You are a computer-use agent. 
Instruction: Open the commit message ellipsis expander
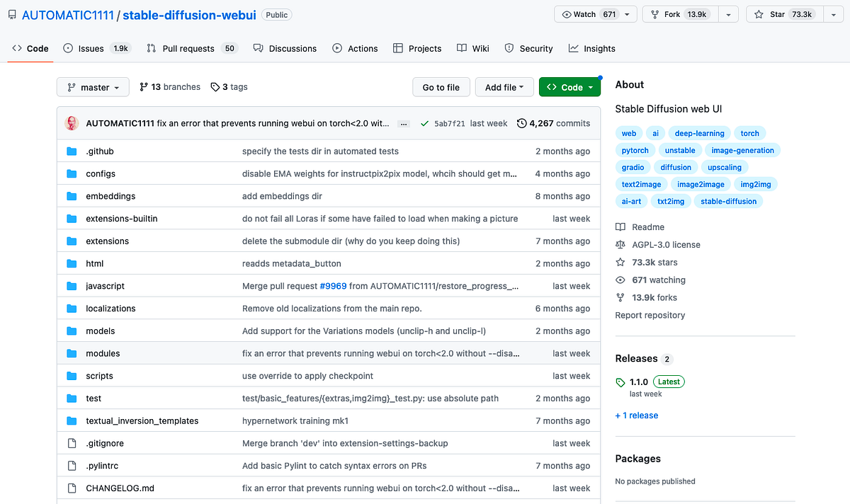point(403,123)
